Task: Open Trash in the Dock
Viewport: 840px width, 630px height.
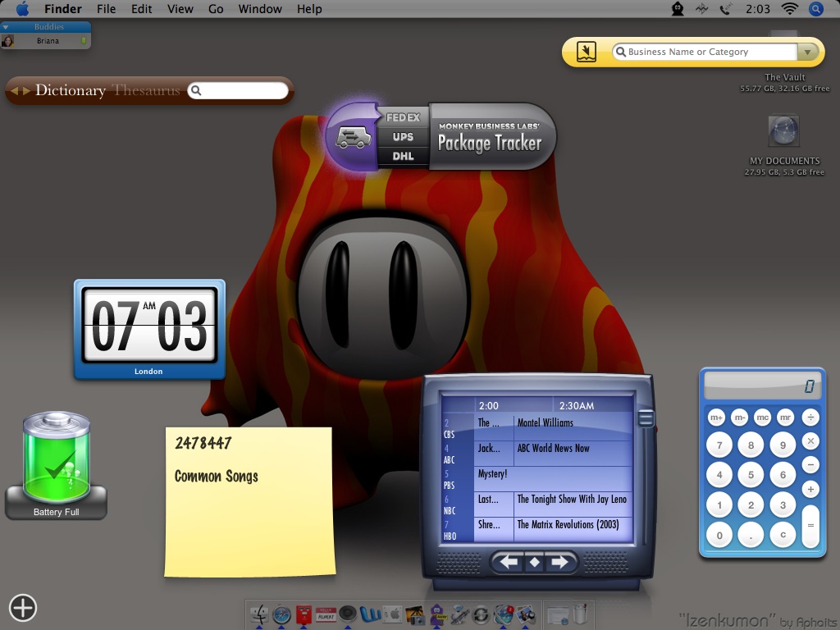Action: pos(581,614)
